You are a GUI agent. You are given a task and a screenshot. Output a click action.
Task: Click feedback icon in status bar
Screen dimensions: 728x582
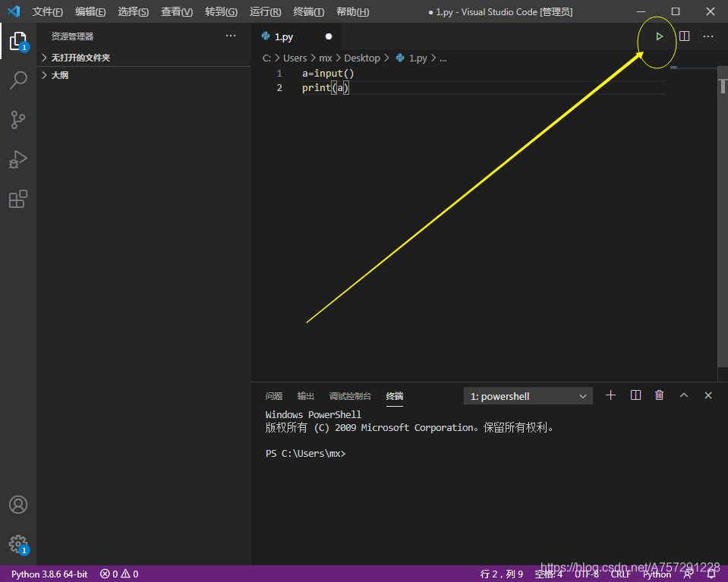pos(689,574)
